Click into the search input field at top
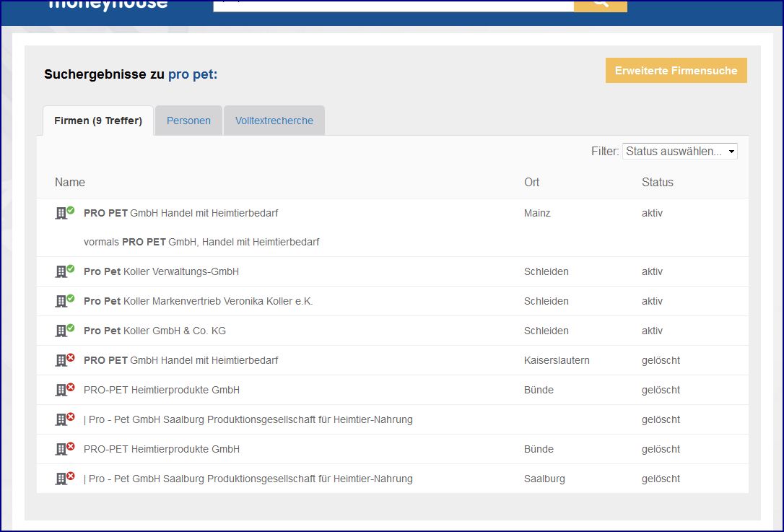This screenshot has width=784, height=532. (393, 4)
